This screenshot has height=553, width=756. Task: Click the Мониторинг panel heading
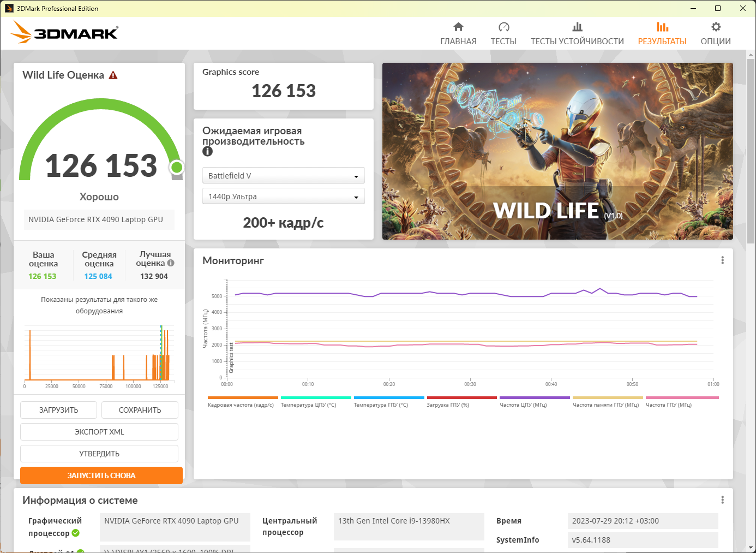[233, 261]
